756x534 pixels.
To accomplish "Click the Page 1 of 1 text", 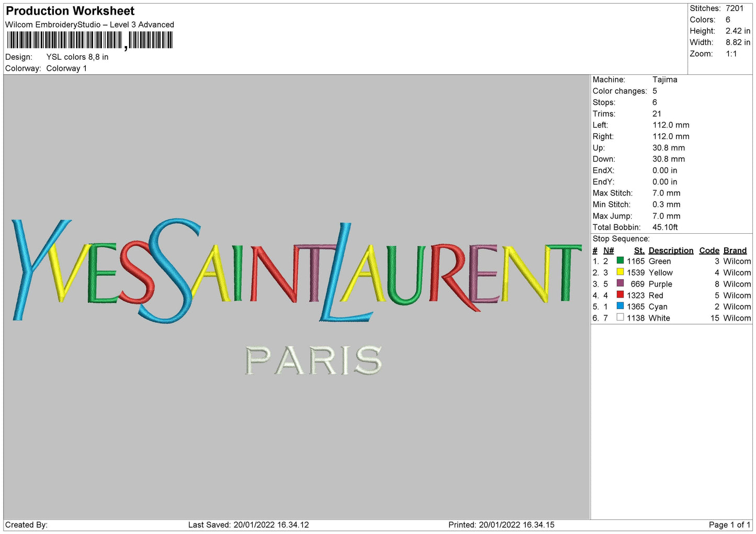I will pos(729,525).
